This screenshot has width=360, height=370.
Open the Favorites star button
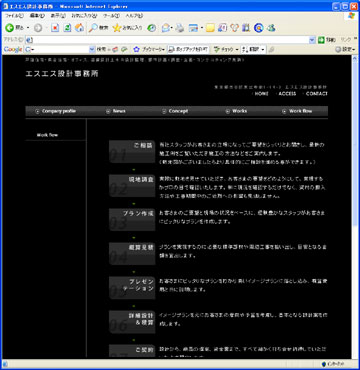coord(127,28)
